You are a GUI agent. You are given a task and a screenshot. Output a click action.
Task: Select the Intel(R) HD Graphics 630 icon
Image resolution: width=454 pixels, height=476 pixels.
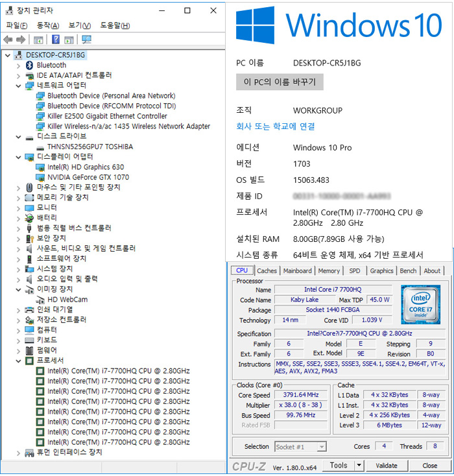pyautogui.click(x=40, y=167)
